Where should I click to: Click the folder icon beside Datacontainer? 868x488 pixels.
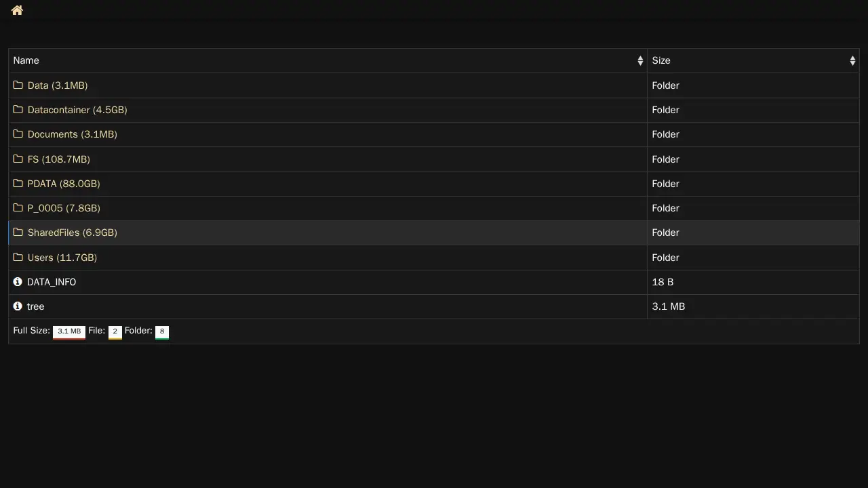tap(18, 110)
